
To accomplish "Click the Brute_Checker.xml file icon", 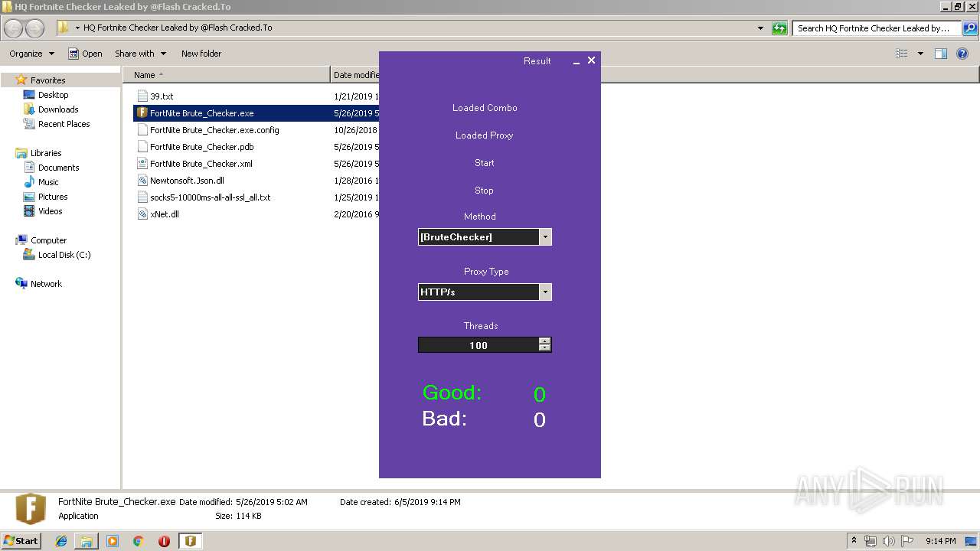I will coord(142,164).
